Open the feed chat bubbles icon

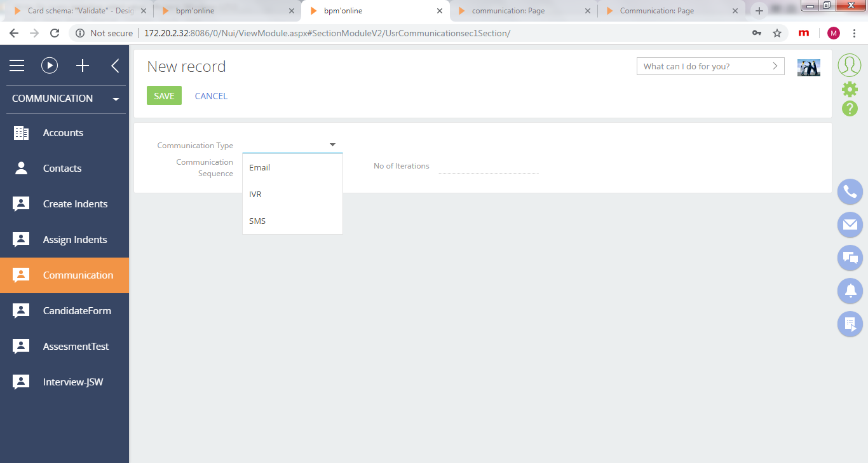tap(850, 258)
